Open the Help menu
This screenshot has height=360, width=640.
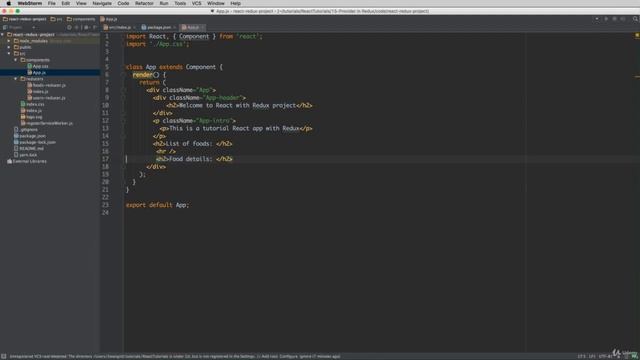(236, 3)
